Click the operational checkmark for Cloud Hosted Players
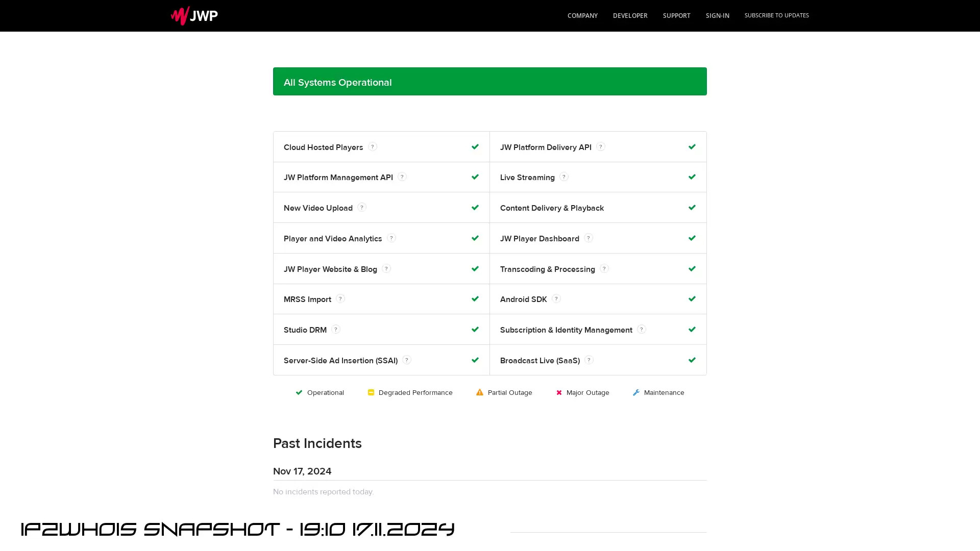This screenshot has height=551, width=980. pyautogui.click(x=475, y=147)
